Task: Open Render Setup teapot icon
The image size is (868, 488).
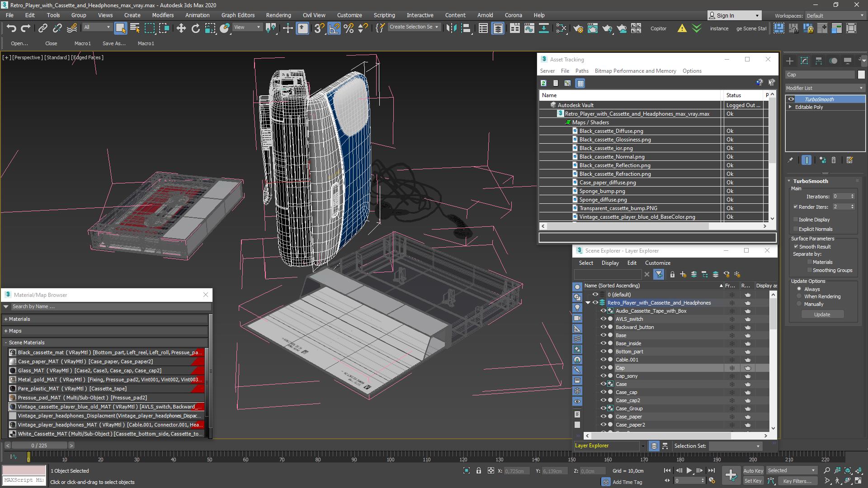Action: click(x=578, y=28)
